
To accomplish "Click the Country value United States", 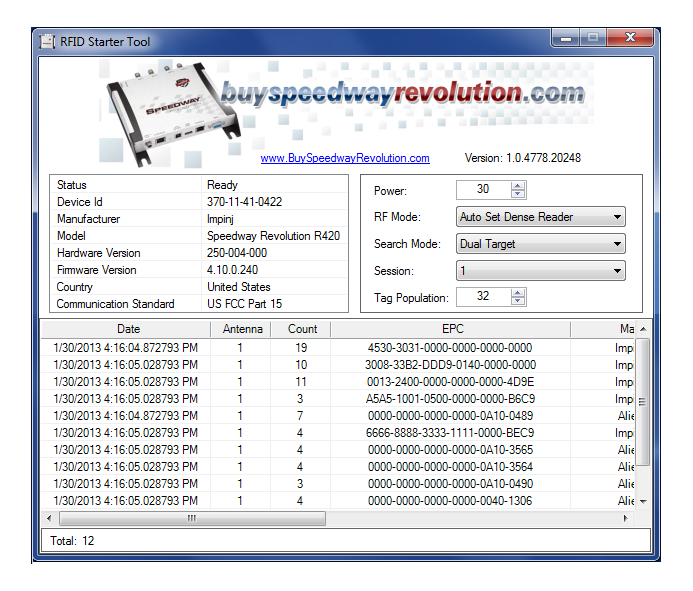I will 239,287.
